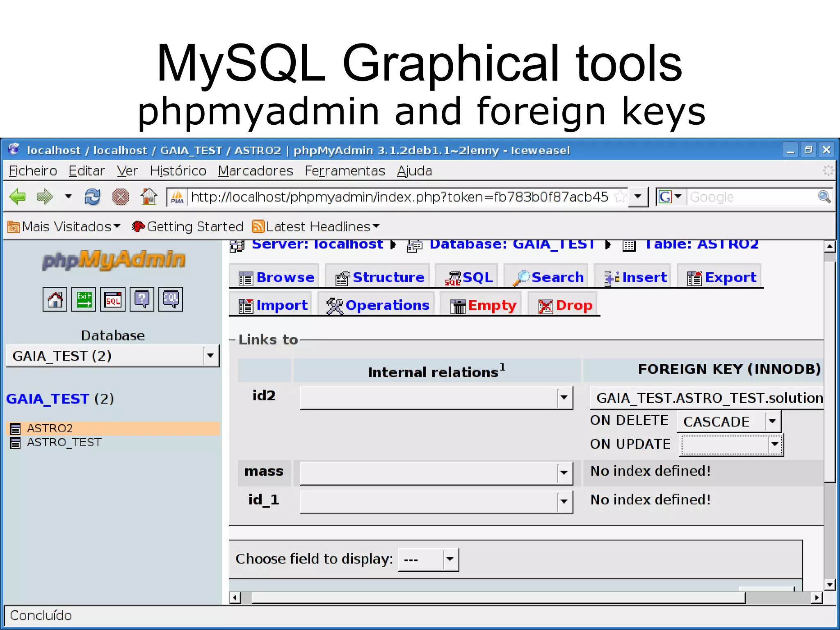Click the phpMyAdmin logo
The width and height of the screenshot is (840, 630).
[113, 260]
